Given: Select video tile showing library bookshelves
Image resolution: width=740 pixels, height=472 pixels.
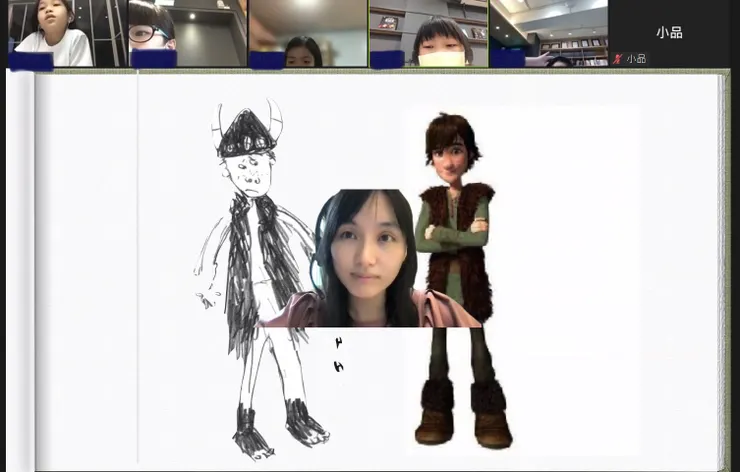Looking at the screenshot, I should 549,33.
